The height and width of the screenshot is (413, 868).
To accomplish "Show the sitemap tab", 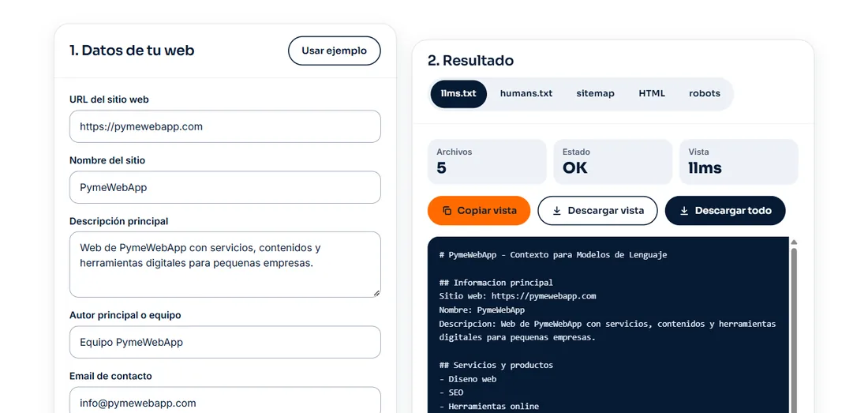I will coord(595,93).
